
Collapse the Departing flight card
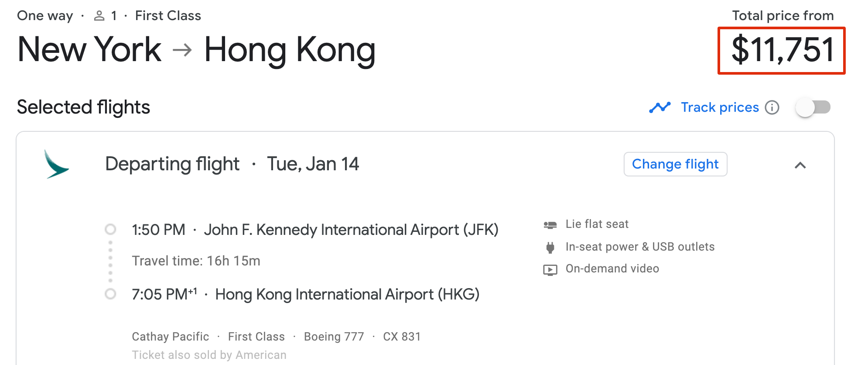coord(801,165)
